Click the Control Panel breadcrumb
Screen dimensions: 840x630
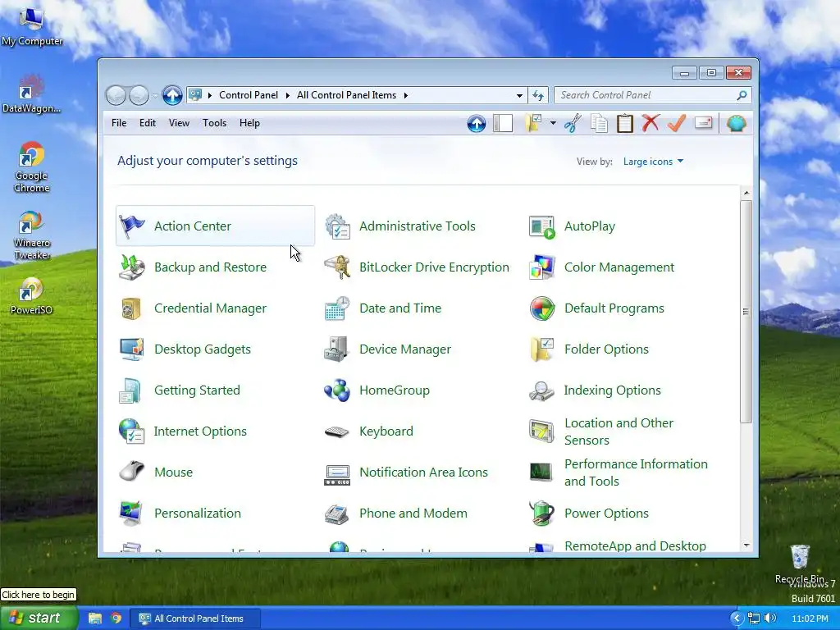[249, 95]
